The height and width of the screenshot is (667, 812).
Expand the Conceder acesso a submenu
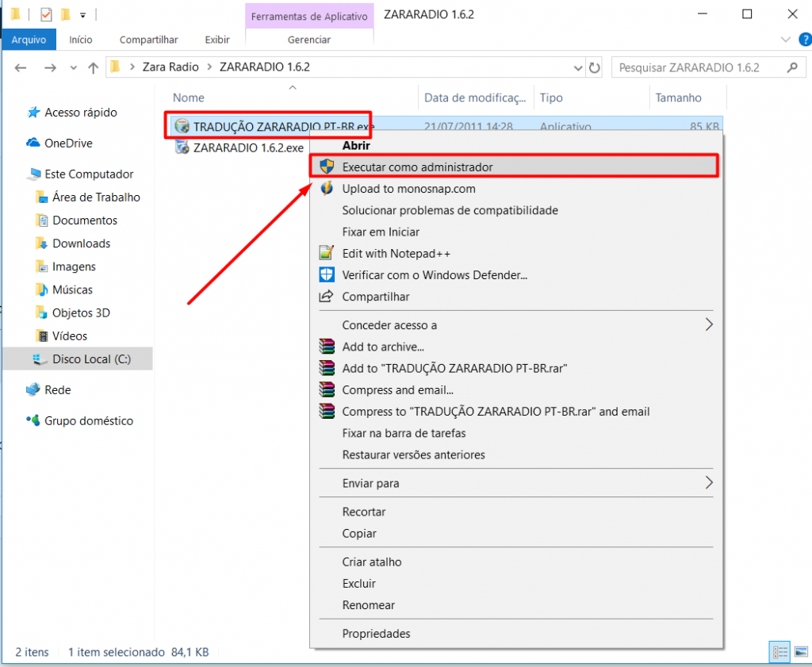[709, 325]
